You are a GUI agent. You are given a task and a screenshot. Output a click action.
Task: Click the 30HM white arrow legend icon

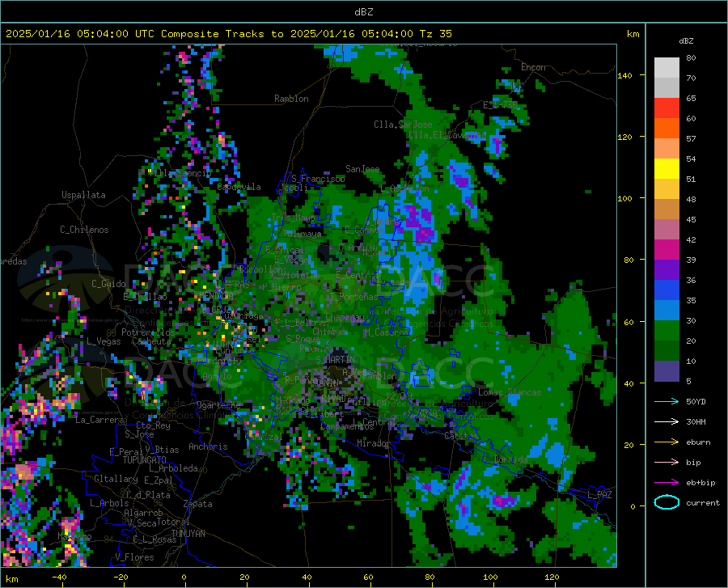[667, 421]
